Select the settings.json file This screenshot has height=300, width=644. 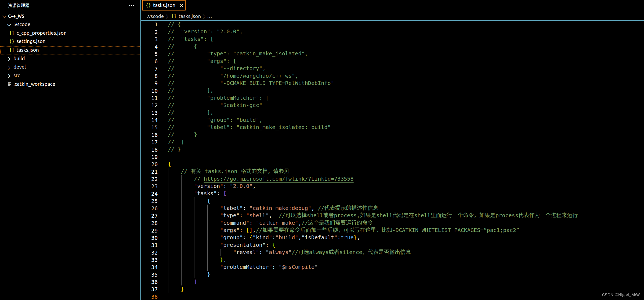pos(31,41)
